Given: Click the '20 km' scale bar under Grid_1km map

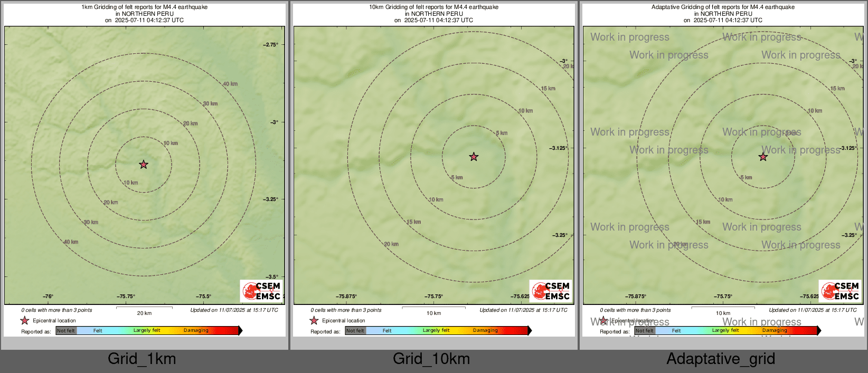Looking at the screenshot, I should (144, 310).
